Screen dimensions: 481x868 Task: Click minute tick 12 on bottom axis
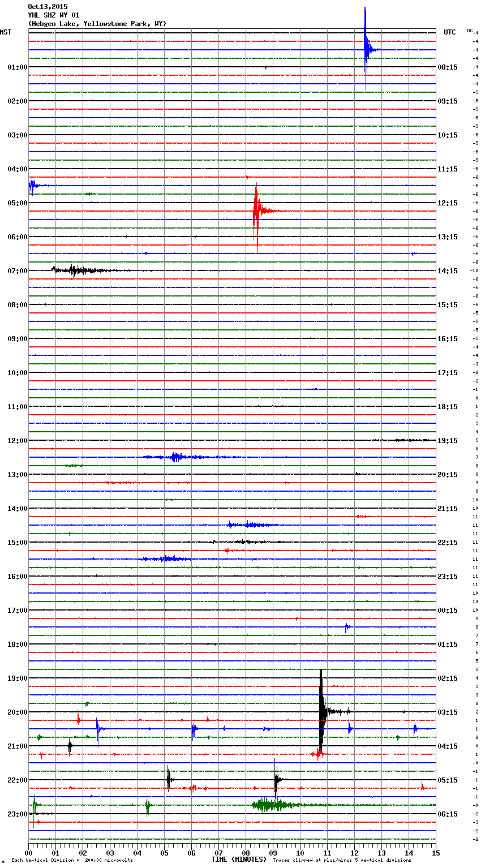(x=354, y=853)
